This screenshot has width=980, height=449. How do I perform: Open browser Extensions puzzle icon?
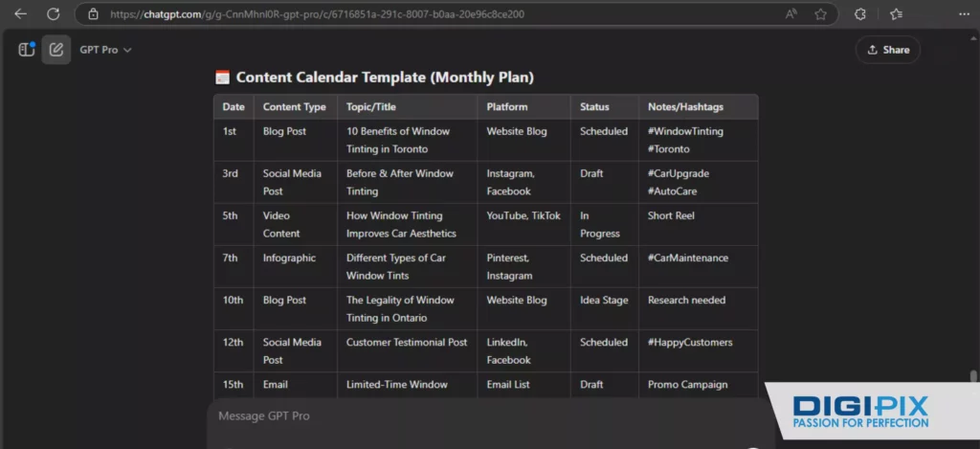pyautogui.click(x=860, y=14)
